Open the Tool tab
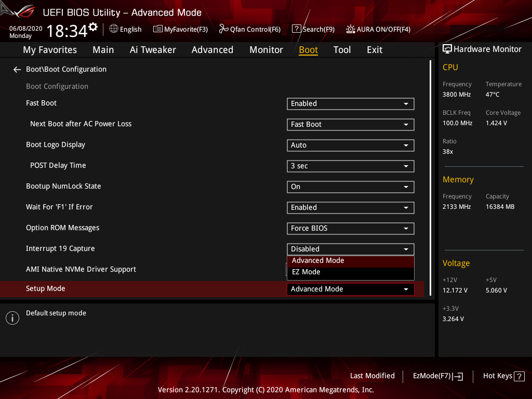Screen dimensions: 532x399 (342, 50)
